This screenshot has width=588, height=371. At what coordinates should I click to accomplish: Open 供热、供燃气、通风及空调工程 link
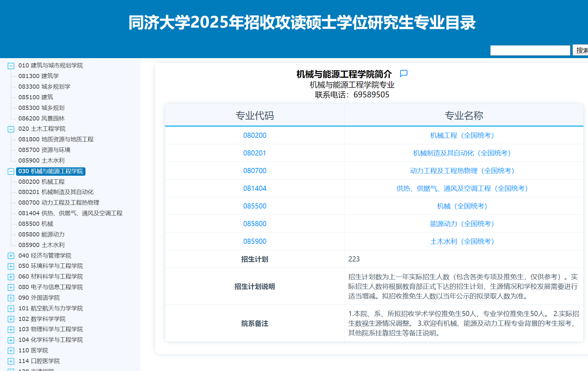tap(464, 189)
